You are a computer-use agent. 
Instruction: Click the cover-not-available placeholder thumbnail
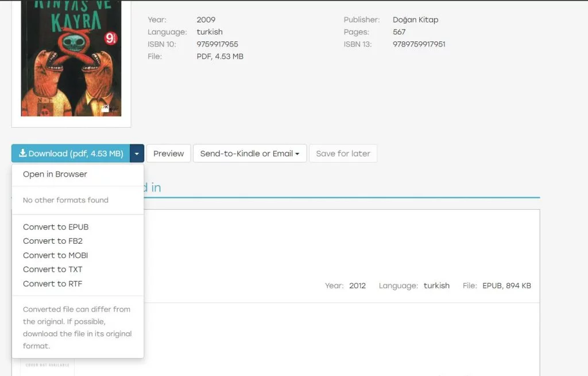click(x=47, y=366)
